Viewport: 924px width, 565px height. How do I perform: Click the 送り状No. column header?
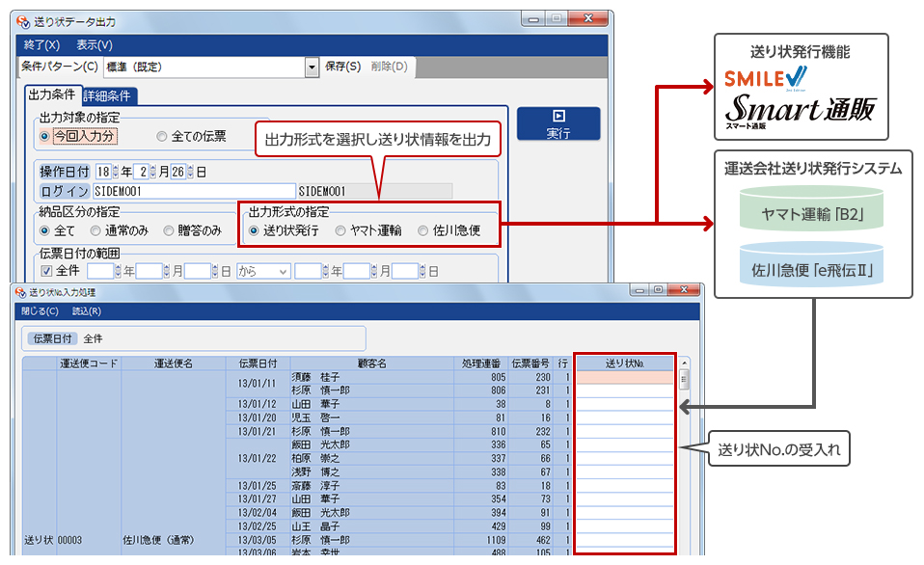pyautogui.click(x=625, y=363)
